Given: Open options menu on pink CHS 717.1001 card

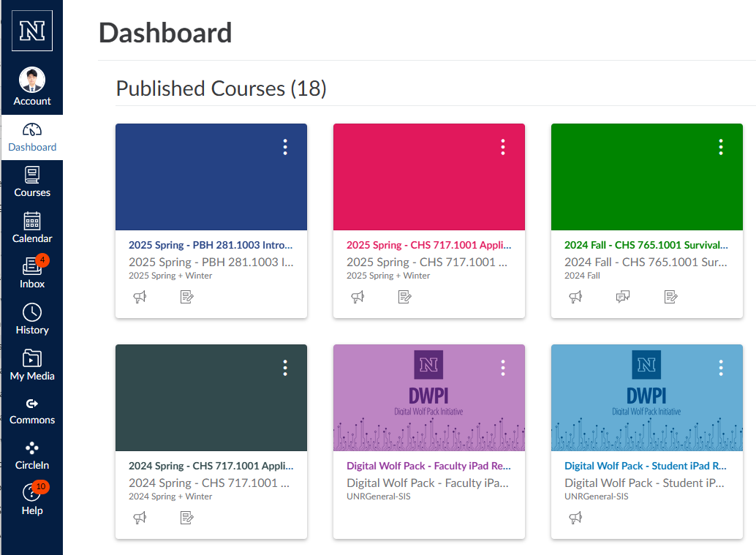Looking at the screenshot, I should click(503, 147).
